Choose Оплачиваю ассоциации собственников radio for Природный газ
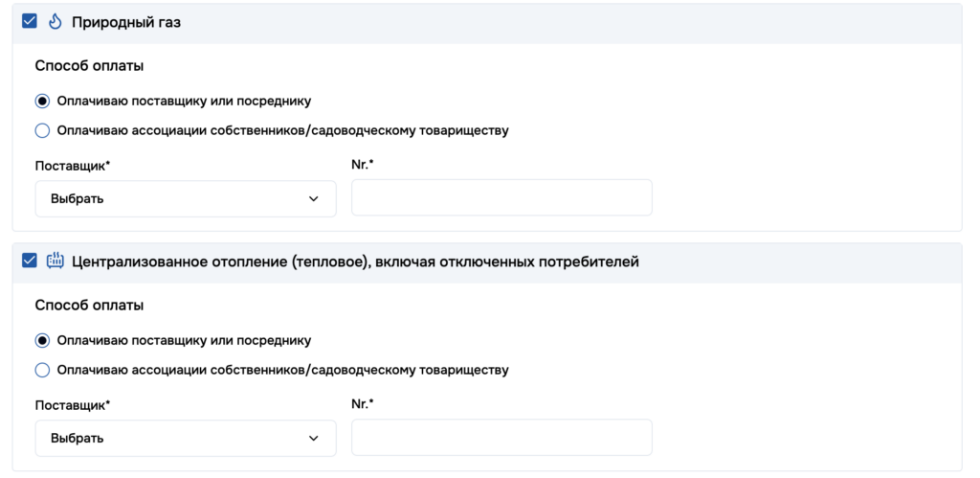Viewport: 980px width, 478px height. pyautogui.click(x=42, y=130)
